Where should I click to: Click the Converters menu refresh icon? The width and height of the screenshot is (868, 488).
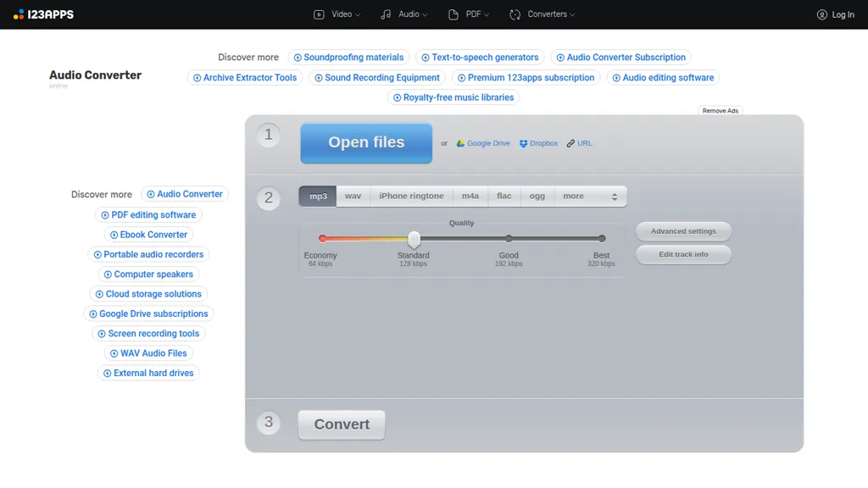tap(515, 14)
